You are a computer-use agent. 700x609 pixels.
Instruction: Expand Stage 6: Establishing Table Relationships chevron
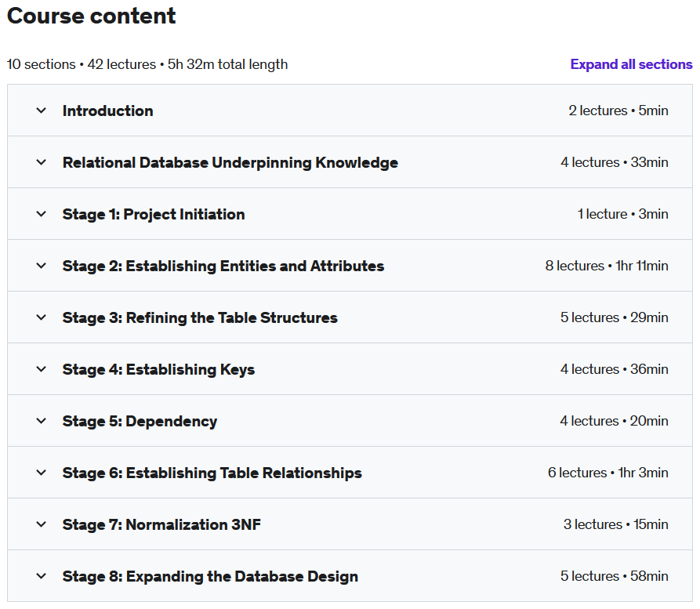coord(41,473)
